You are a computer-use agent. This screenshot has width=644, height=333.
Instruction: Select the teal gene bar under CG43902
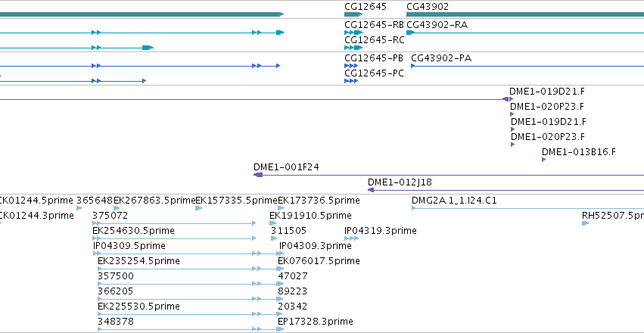tap(525, 14)
